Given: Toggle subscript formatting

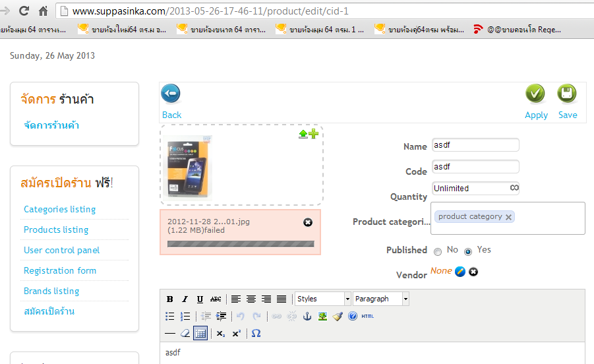Looking at the screenshot, I should pos(221,334).
